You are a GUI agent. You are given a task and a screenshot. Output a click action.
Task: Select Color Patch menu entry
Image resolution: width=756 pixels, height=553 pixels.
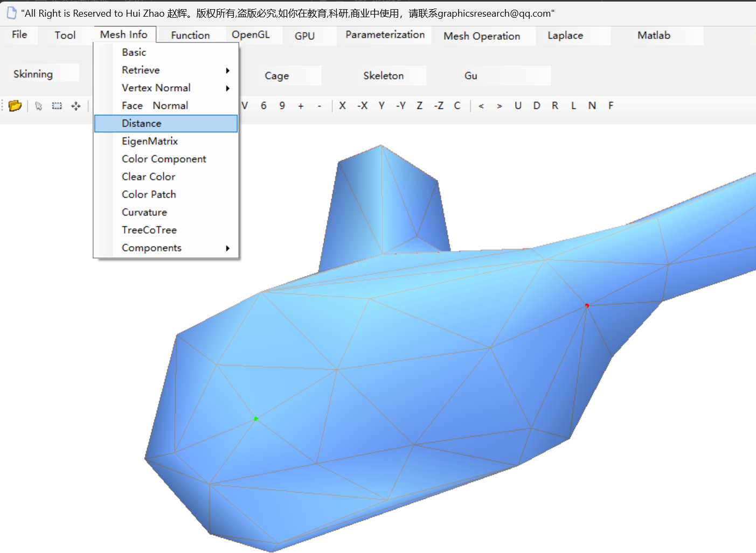pos(166,194)
